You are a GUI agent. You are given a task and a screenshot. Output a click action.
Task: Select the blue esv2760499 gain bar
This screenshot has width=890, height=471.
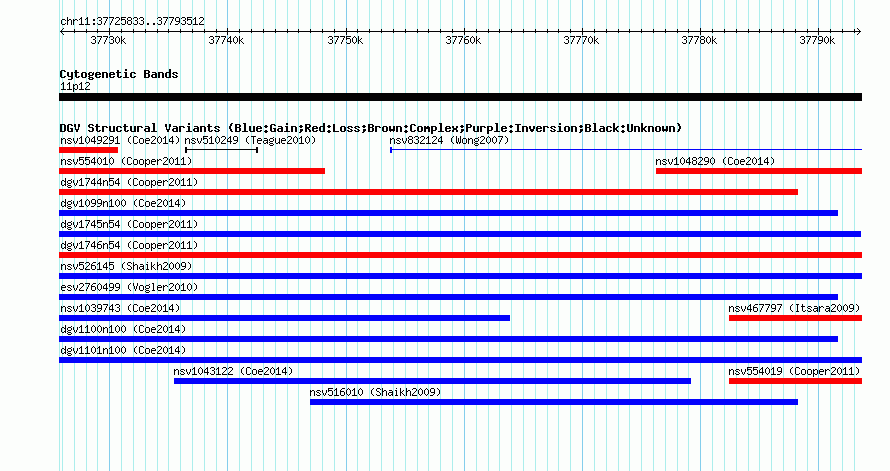(448, 297)
